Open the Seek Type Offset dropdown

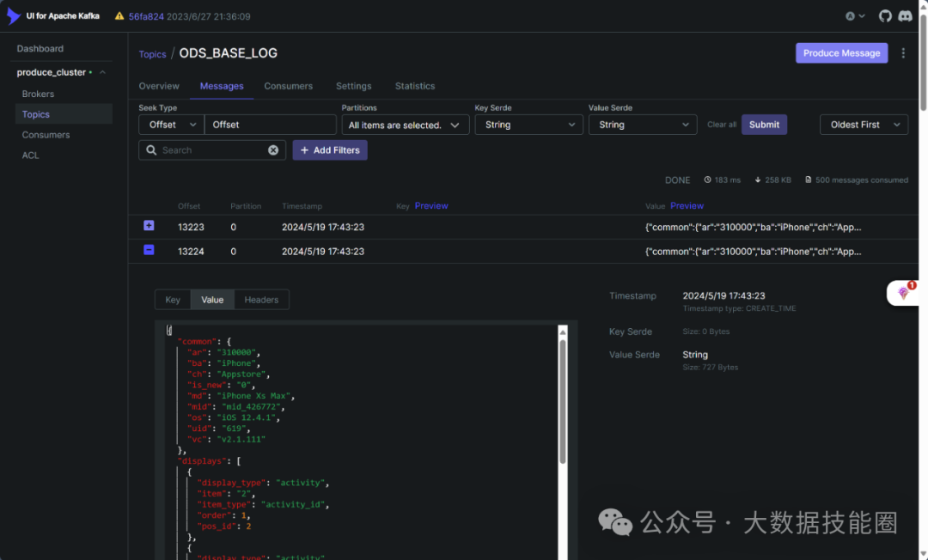[x=171, y=125]
